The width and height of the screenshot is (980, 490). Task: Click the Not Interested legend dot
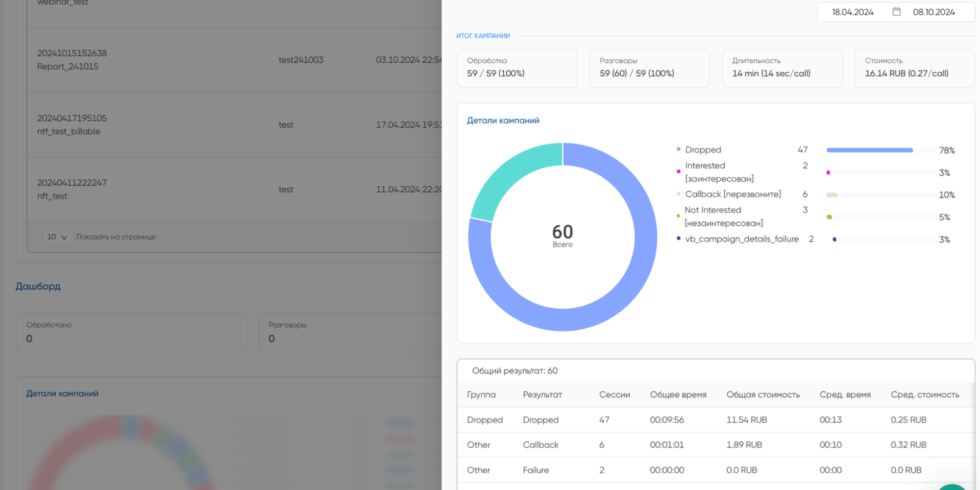[678, 216]
